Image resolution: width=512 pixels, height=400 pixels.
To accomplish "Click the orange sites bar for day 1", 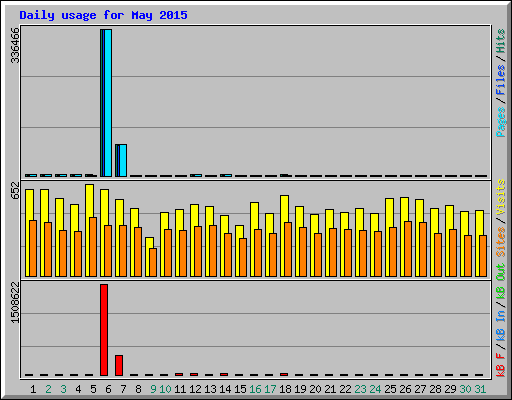I will click(x=33, y=248).
